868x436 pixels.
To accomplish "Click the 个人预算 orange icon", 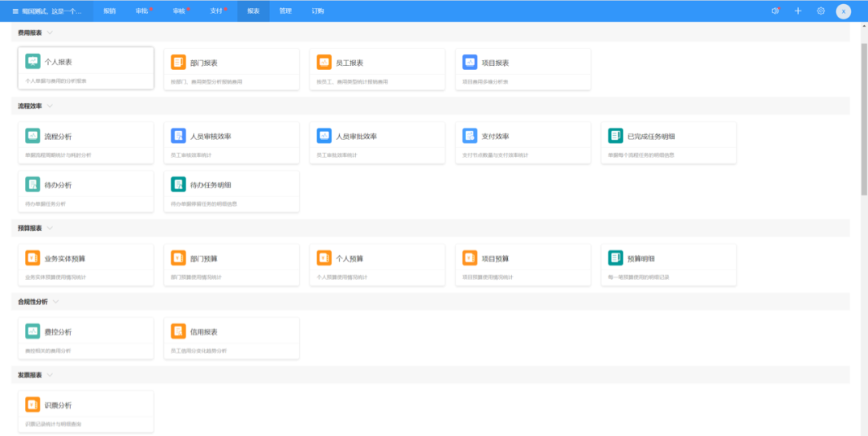I will pos(325,258).
